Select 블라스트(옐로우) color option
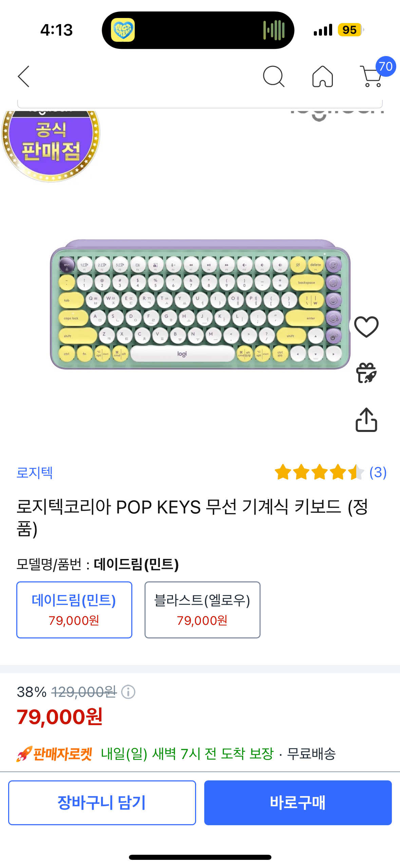 pyautogui.click(x=202, y=610)
